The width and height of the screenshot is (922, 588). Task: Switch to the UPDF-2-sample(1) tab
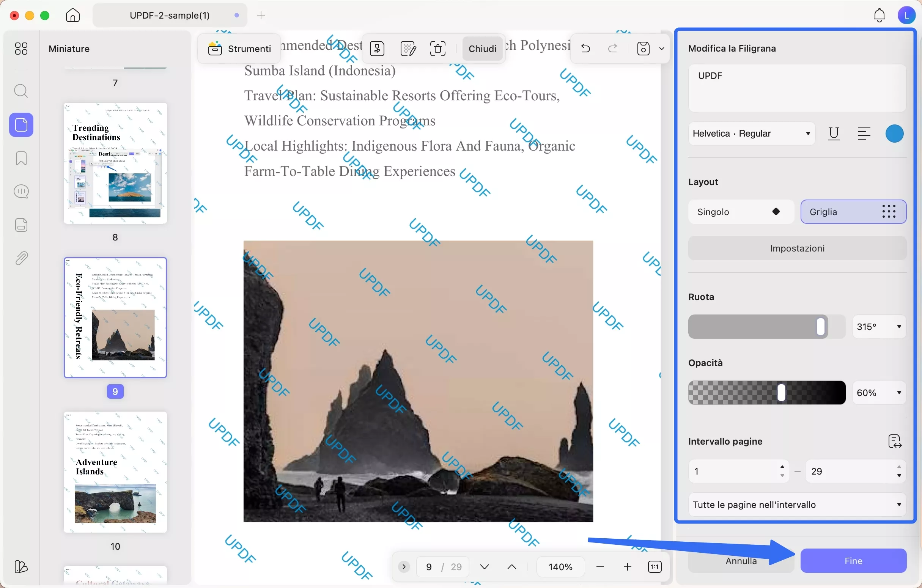(170, 15)
